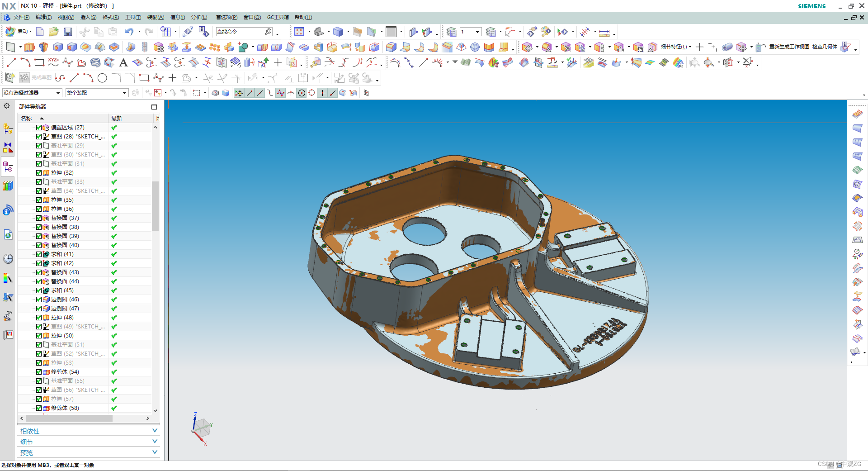Select the Extrude (拉伸) modeling tool

point(29,47)
